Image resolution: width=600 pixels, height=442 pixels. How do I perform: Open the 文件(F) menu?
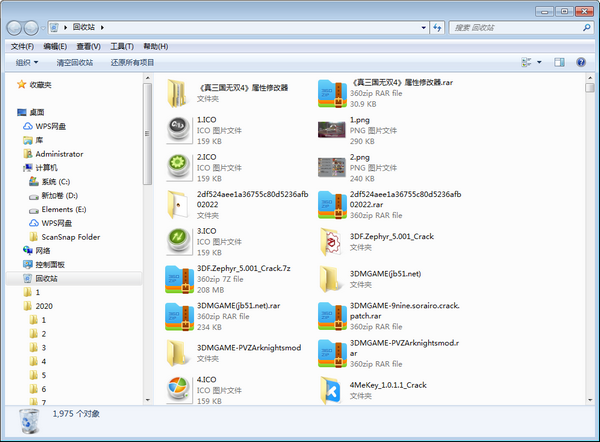pyautogui.click(x=22, y=46)
